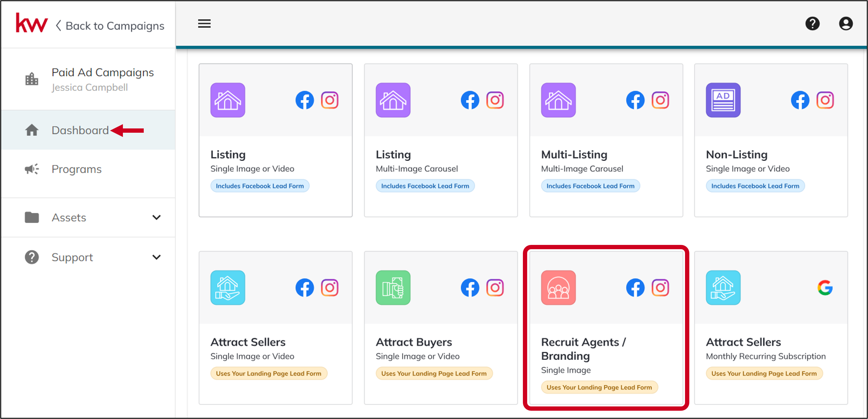Click the Paid Ad Campaigns building icon
868x419 pixels.
[32, 79]
